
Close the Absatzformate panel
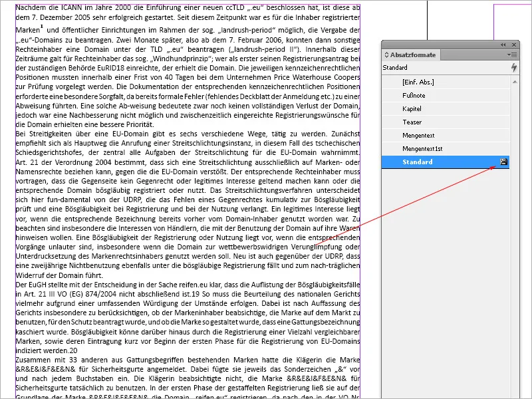(x=513, y=45)
